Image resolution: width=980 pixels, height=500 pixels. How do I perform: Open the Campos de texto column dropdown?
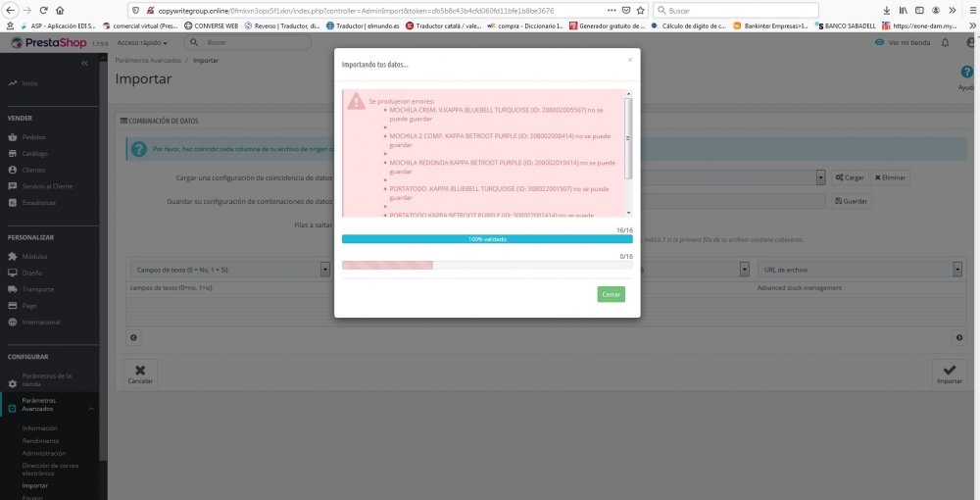pyautogui.click(x=230, y=270)
